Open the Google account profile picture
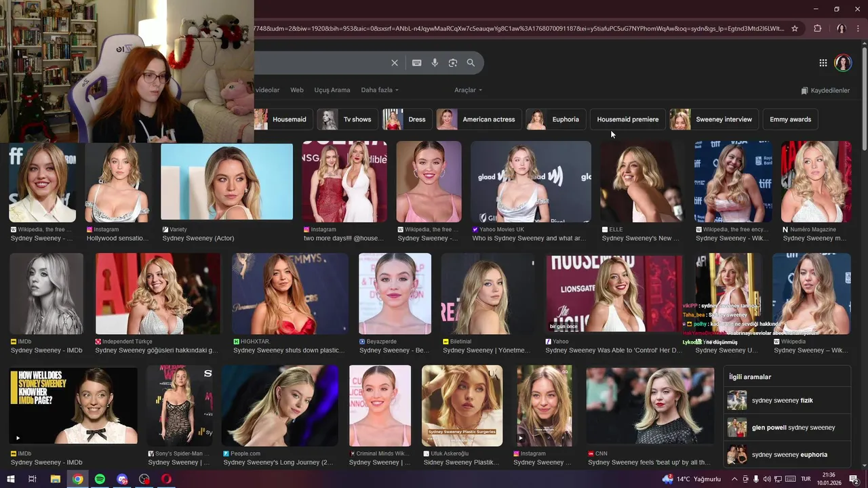 coord(843,63)
